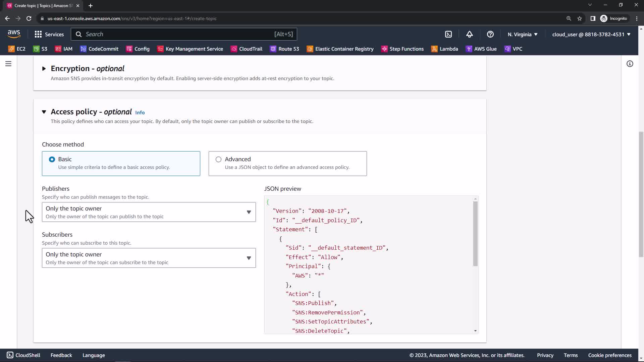Select the Basic access policy method

[52, 159]
